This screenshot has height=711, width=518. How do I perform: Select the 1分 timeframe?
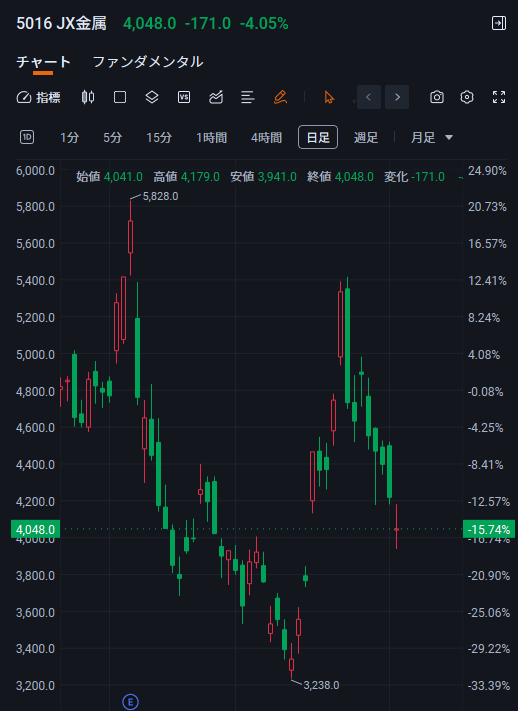69,137
